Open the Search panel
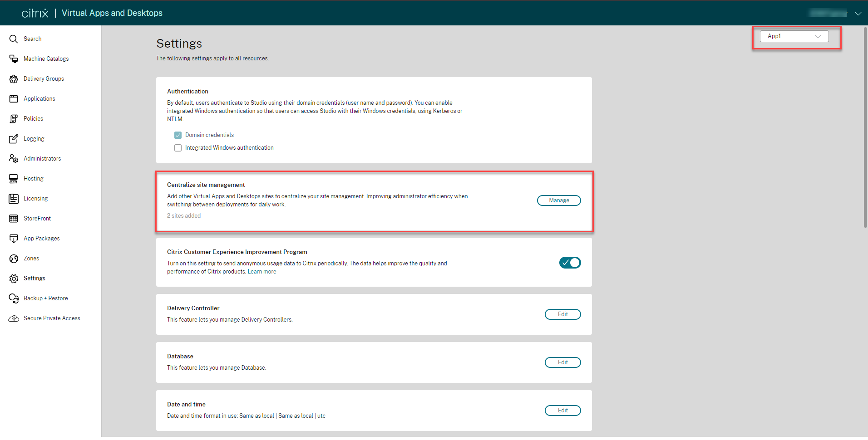The width and height of the screenshot is (868, 440). [32, 39]
